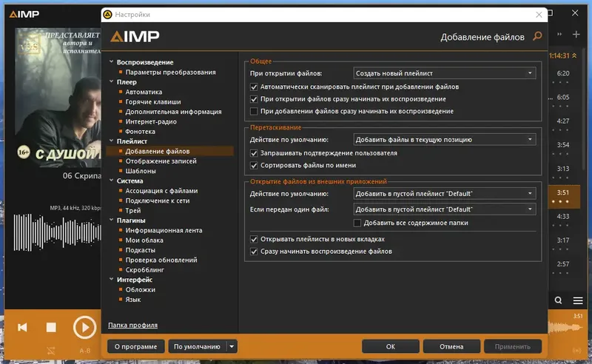Open the 'Язык' language settings
The width and height of the screenshot is (592, 364).
click(133, 300)
